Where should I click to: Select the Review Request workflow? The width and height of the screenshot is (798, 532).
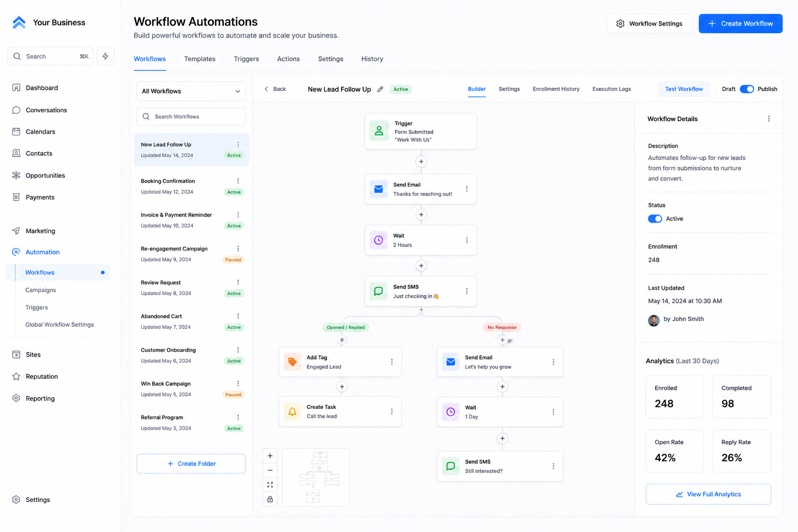pos(191,288)
